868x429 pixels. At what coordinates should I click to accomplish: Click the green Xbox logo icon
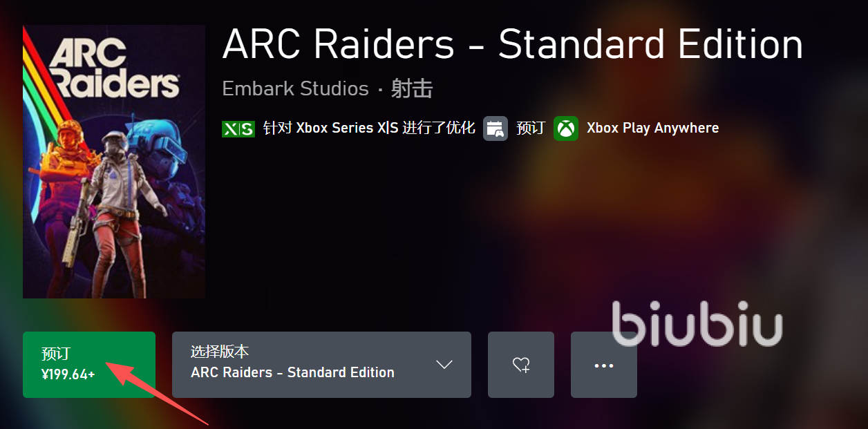pyautogui.click(x=566, y=128)
